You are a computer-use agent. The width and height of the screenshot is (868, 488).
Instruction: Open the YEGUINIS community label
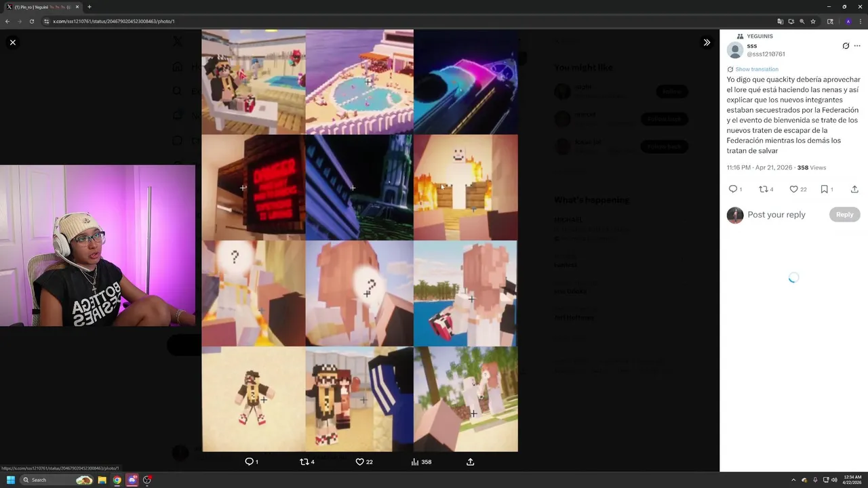(x=759, y=36)
